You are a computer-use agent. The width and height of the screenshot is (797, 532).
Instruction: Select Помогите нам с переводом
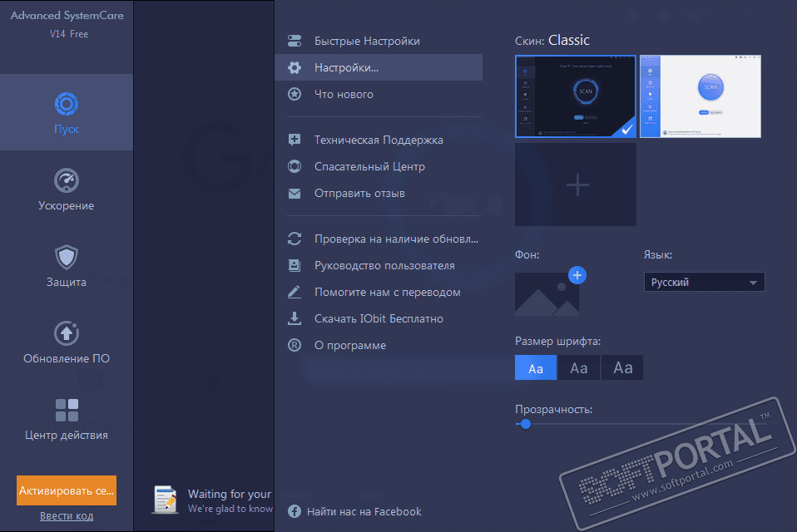pyautogui.click(x=379, y=292)
